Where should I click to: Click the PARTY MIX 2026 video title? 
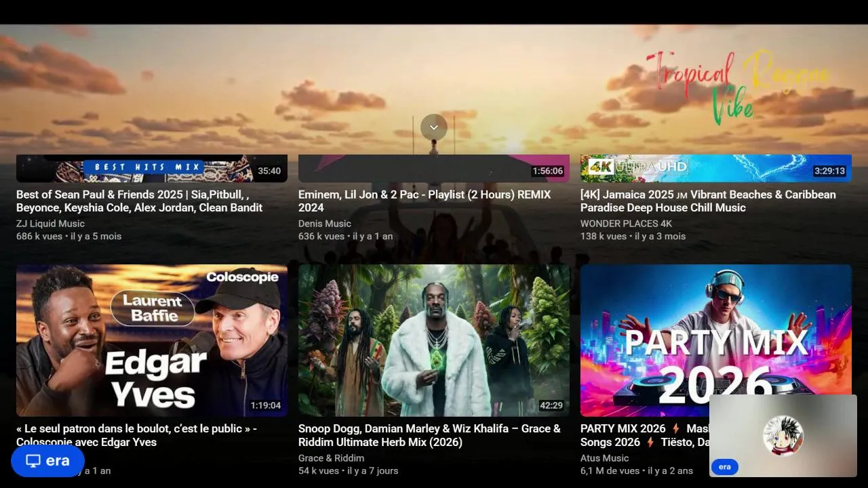pyautogui.click(x=644, y=435)
